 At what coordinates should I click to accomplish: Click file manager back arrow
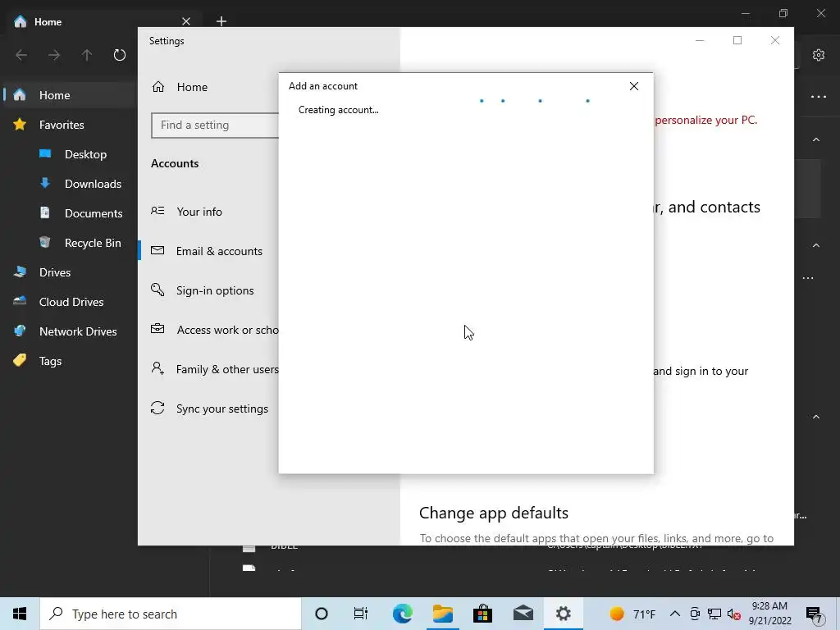click(x=21, y=55)
